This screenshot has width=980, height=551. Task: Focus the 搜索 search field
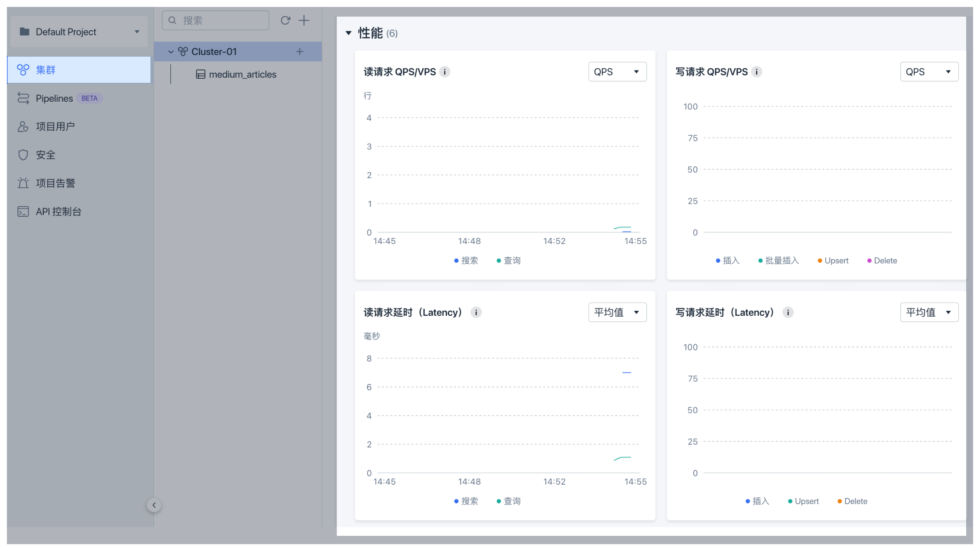[215, 20]
